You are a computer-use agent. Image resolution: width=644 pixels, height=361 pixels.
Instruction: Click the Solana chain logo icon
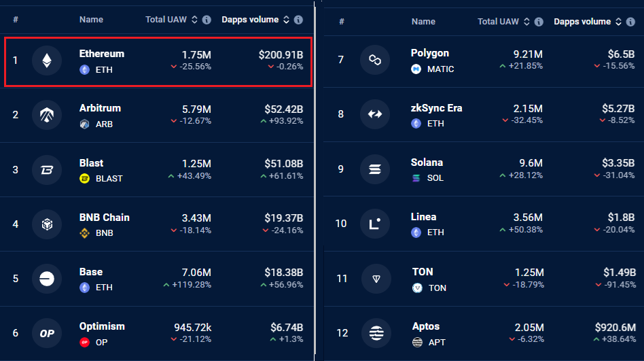click(374, 169)
